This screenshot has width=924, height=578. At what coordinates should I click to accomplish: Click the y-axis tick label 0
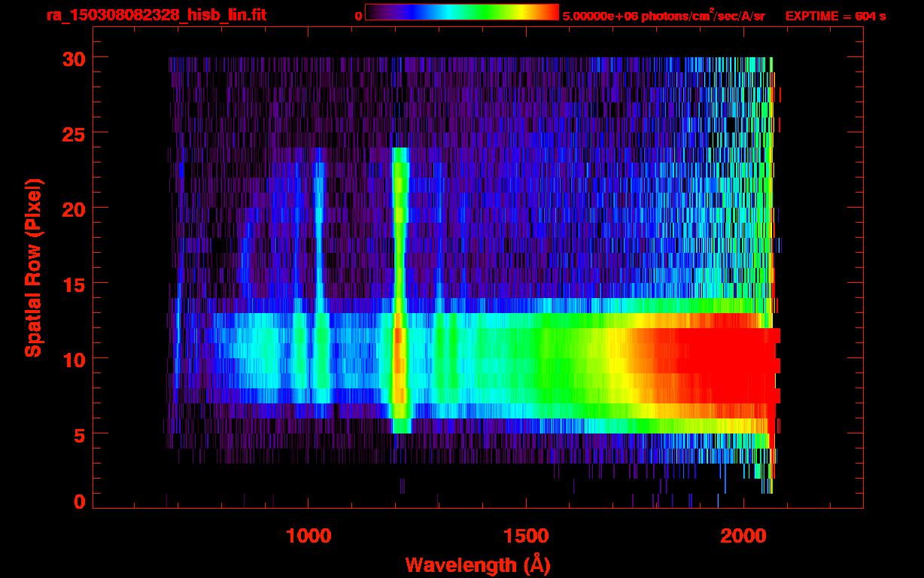(x=79, y=502)
